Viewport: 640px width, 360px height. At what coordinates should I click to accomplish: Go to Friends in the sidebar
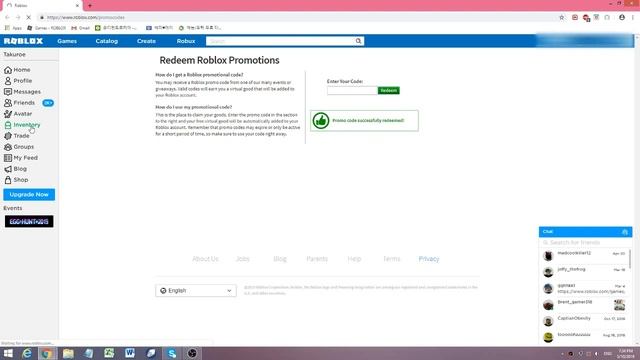coord(19,103)
